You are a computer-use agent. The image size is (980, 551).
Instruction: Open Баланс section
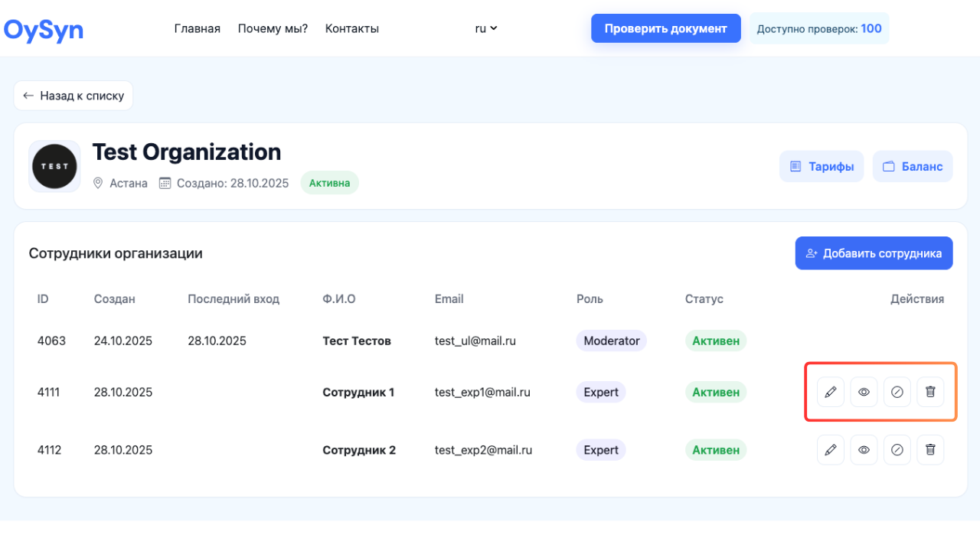tap(913, 166)
